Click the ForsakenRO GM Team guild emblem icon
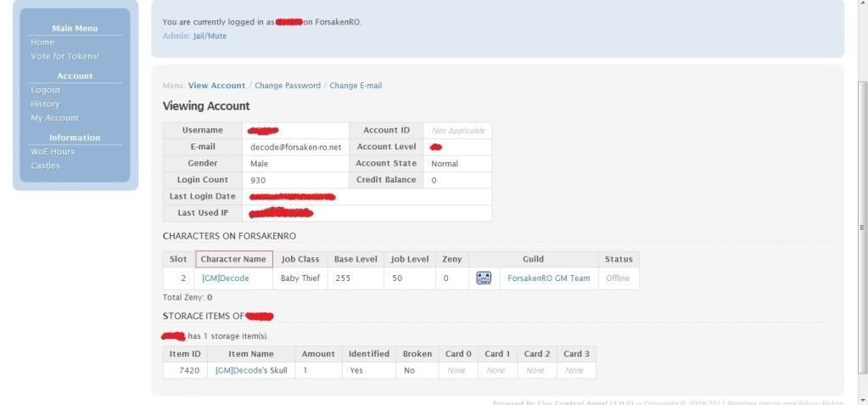868x405 pixels. tap(484, 278)
